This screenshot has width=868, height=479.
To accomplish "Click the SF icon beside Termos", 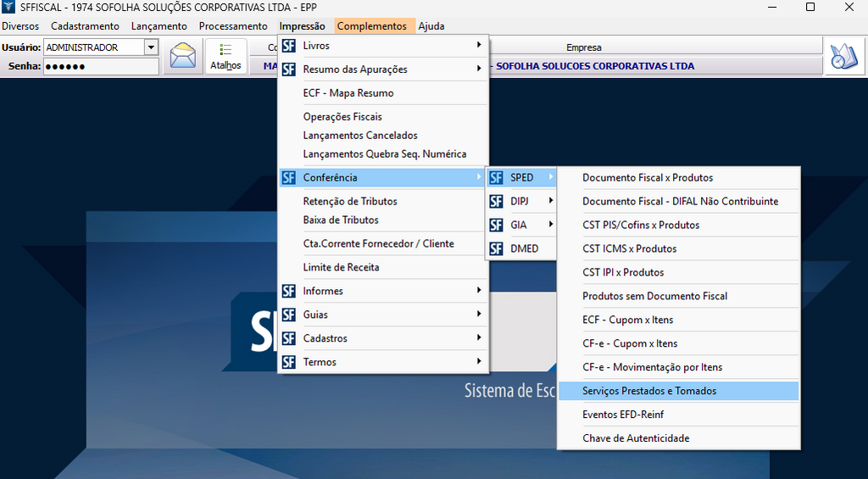I will tap(289, 362).
